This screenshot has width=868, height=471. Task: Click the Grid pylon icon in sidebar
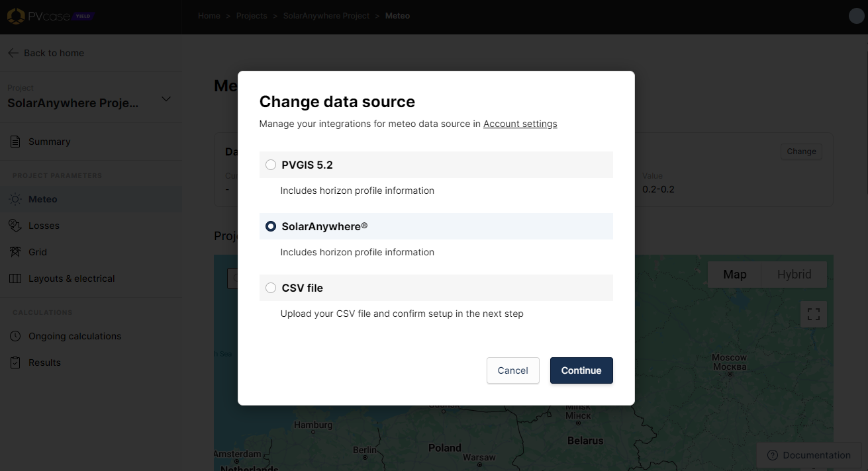[x=15, y=252]
